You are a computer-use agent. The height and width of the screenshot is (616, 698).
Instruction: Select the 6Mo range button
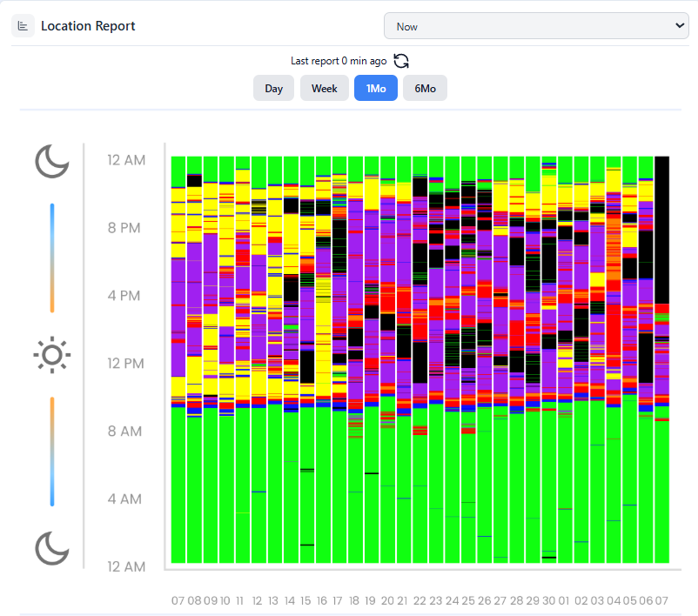tap(425, 89)
